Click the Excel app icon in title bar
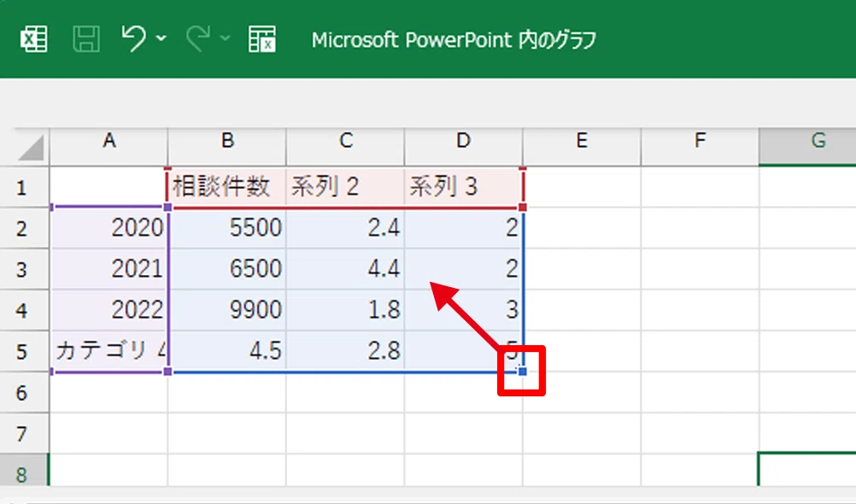Viewport: 856px width, 504px height. tap(34, 39)
